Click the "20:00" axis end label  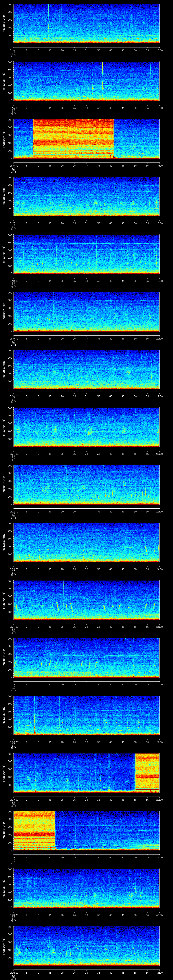[x=160, y=339]
